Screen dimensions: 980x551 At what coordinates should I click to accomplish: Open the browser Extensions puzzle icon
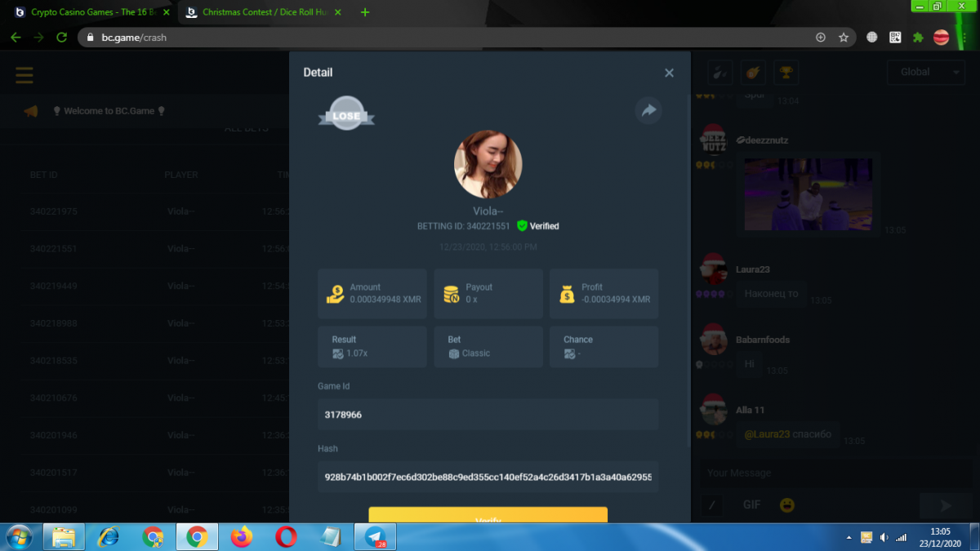[918, 38]
